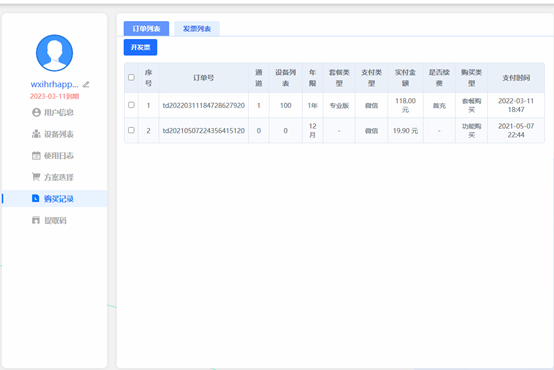The height and width of the screenshot is (370, 554).
Task: Click the 1年 duration cell
Action: click(312, 106)
